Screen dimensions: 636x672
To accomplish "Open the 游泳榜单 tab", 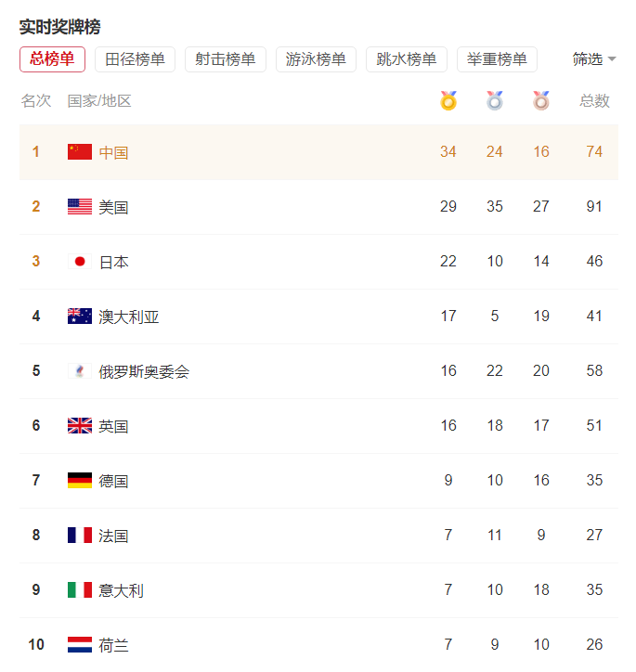I will (x=316, y=59).
